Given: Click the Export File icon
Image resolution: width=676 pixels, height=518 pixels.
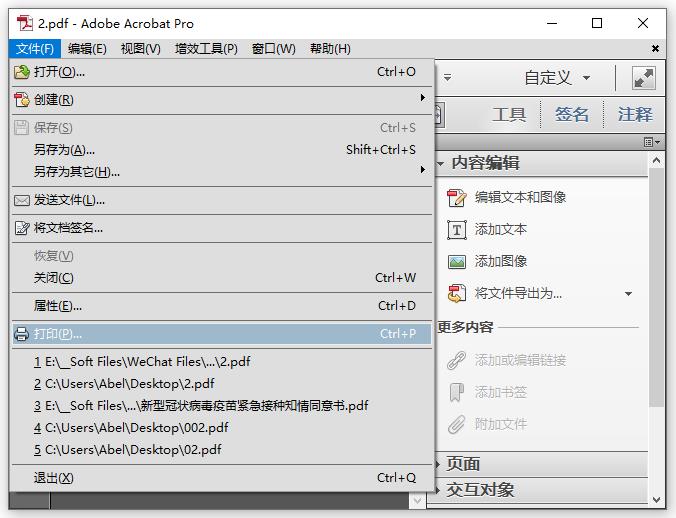Looking at the screenshot, I should [x=457, y=293].
